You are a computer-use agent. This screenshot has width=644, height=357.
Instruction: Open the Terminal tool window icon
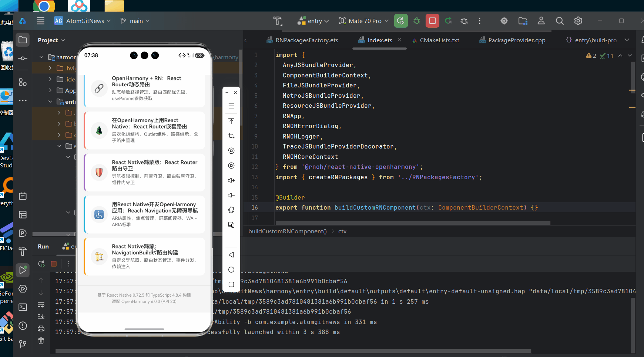[23, 307]
